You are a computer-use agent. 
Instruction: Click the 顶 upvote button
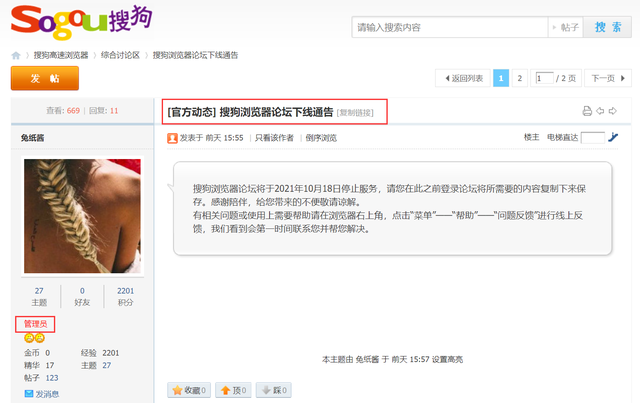[x=233, y=390]
